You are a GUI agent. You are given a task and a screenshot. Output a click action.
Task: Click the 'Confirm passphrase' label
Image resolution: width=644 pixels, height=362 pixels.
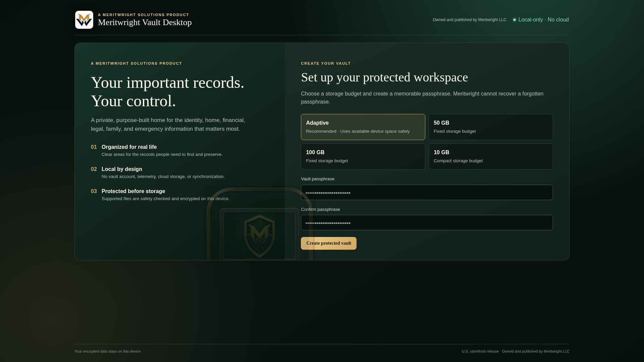pyautogui.click(x=320, y=209)
